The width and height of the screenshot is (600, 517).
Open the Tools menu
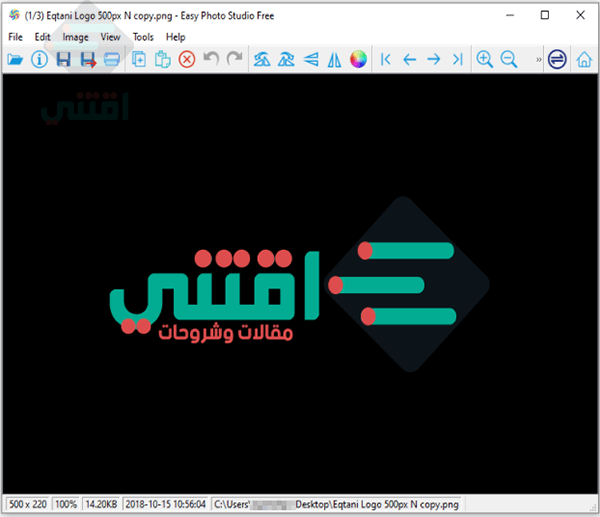(143, 37)
